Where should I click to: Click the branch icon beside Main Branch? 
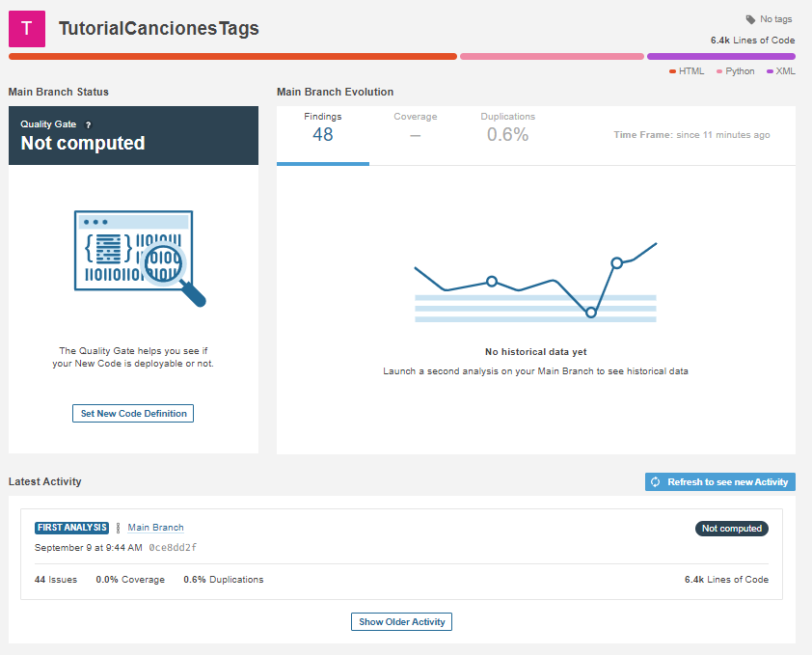click(x=118, y=527)
